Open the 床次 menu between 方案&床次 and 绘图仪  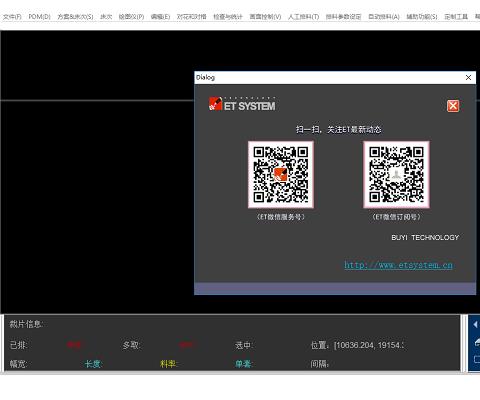(x=106, y=17)
